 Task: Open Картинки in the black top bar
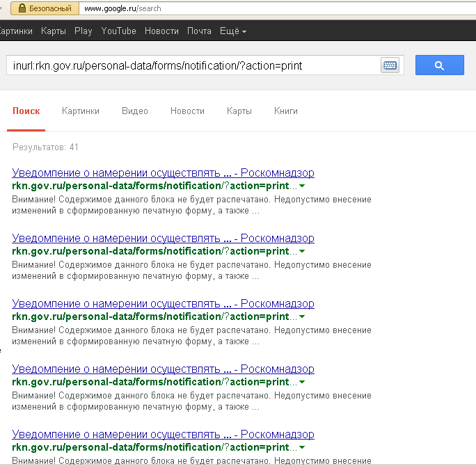(16, 31)
